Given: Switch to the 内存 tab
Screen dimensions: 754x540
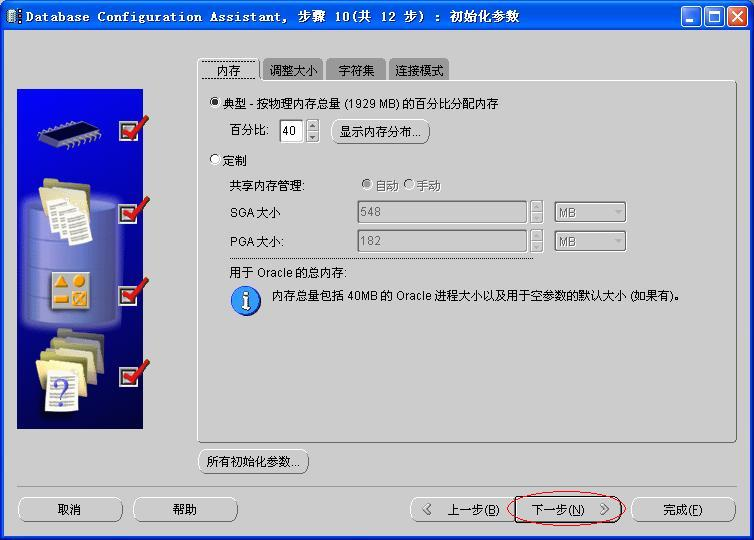Looking at the screenshot, I should [228, 70].
